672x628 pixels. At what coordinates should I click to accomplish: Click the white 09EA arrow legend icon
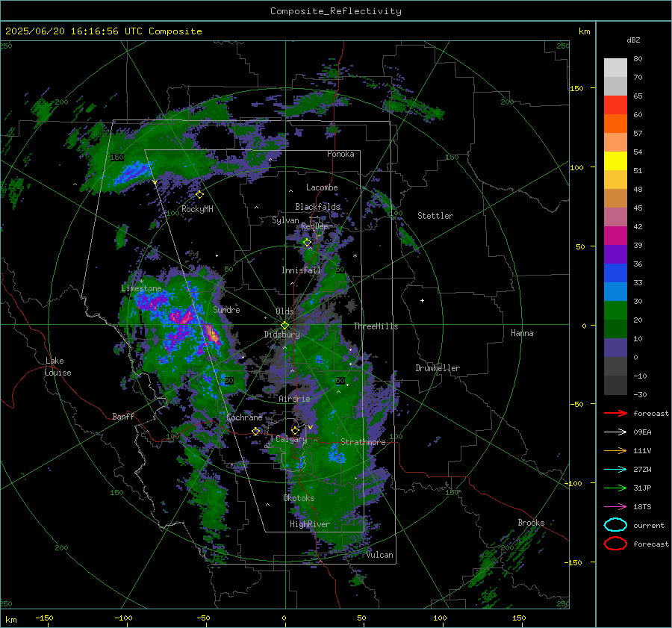615,432
